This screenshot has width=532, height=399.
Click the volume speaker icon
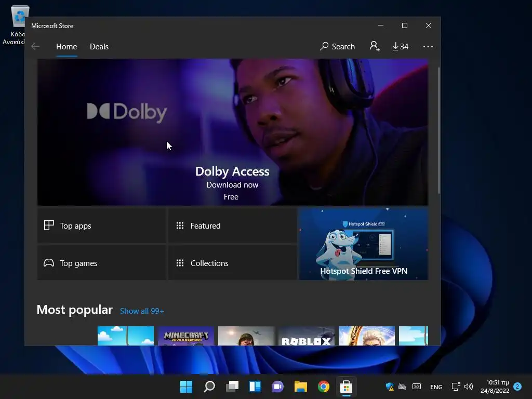tap(469, 387)
